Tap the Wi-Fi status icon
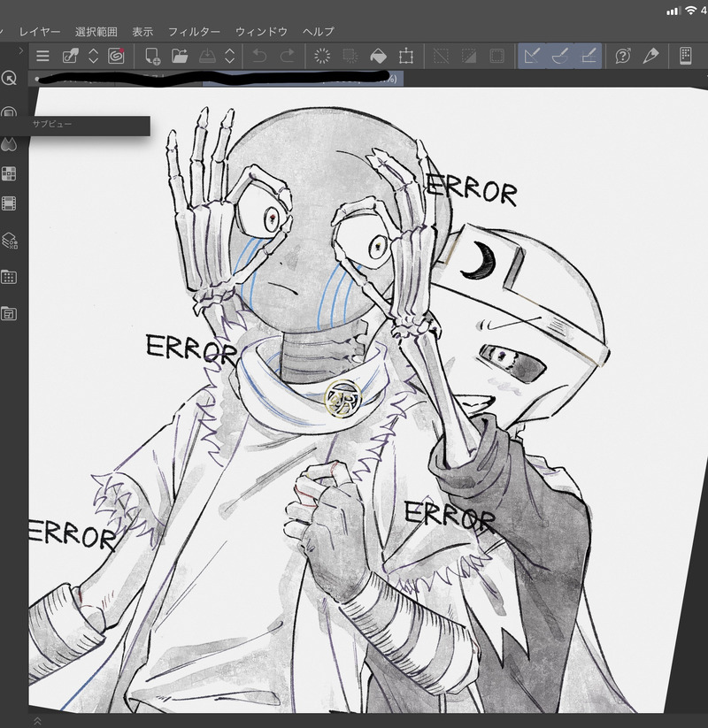708x728 pixels. pyautogui.click(x=691, y=11)
